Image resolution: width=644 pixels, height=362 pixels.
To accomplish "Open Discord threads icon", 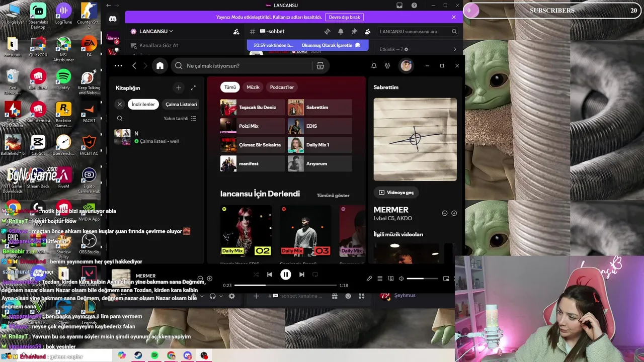I will tap(327, 31).
